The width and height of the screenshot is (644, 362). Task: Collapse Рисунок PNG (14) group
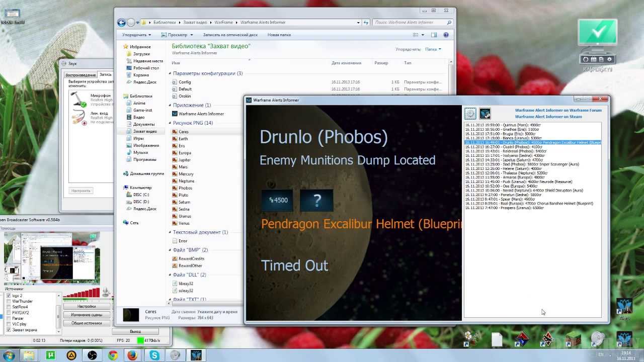[170, 123]
